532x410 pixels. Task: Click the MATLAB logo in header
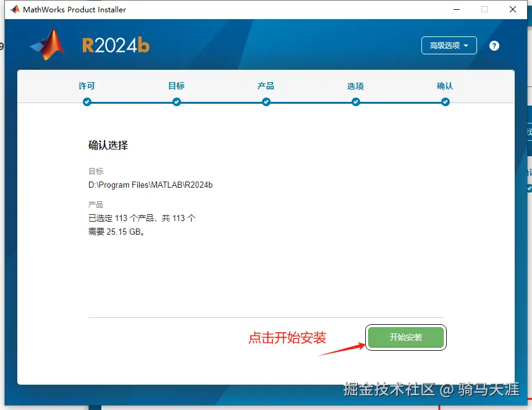48,44
